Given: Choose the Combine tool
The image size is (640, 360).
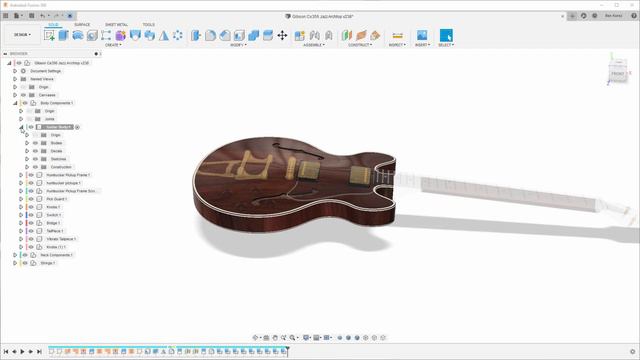Looking at the screenshot, I should [x=253, y=36].
